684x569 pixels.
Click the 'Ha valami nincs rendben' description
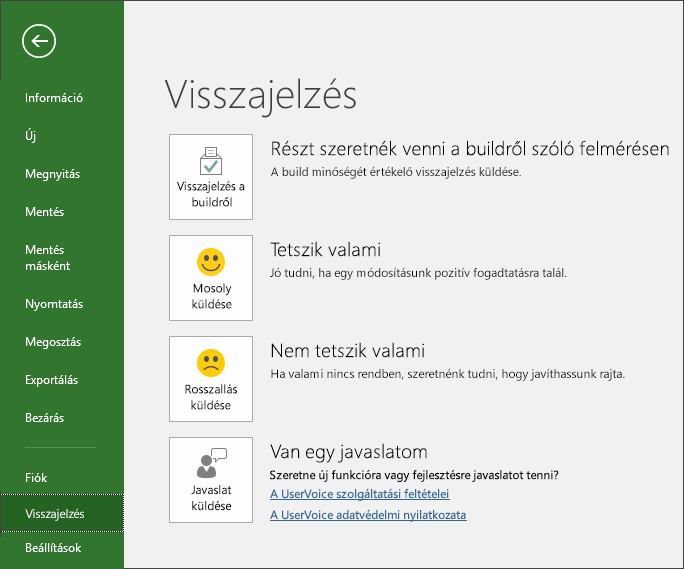click(448, 374)
